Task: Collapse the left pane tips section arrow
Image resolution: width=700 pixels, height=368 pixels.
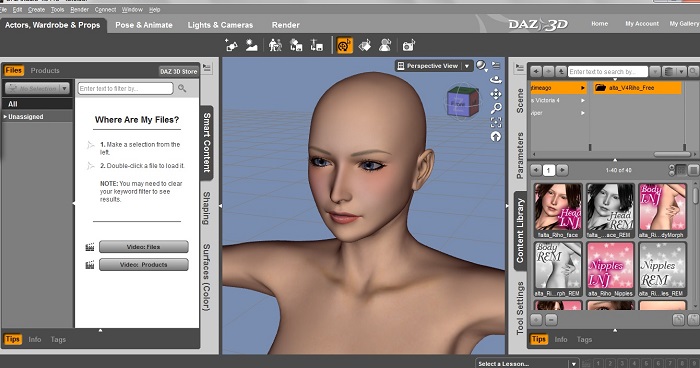Action: [x=100, y=330]
